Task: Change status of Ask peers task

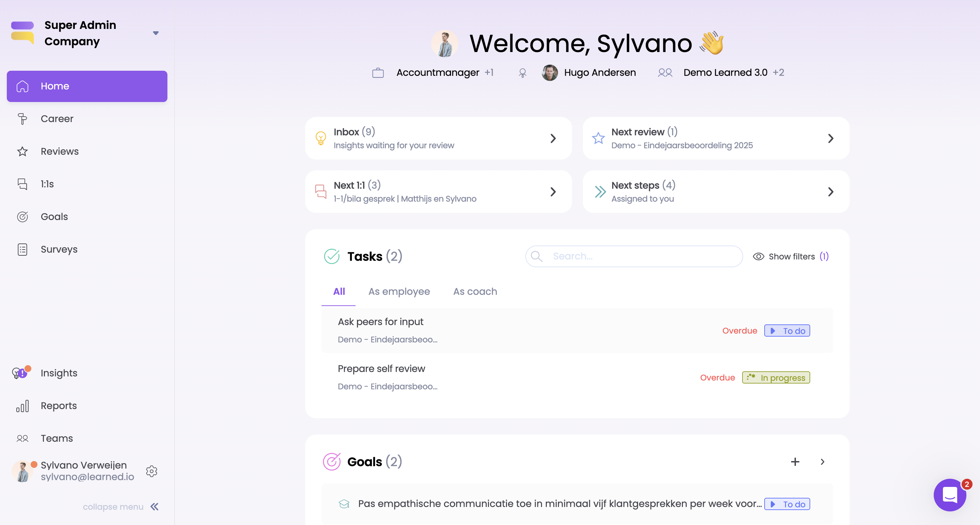Action: click(x=787, y=331)
